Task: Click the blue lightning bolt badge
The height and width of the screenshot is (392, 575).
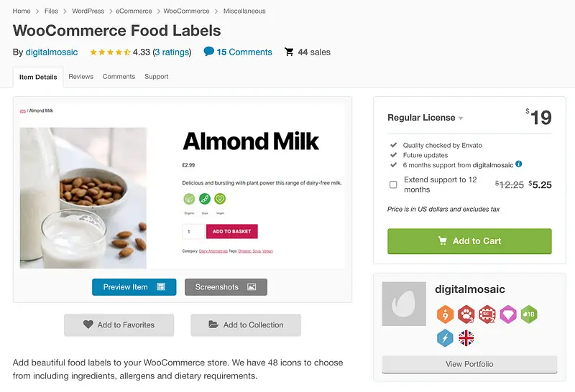Action: [445, 337]
